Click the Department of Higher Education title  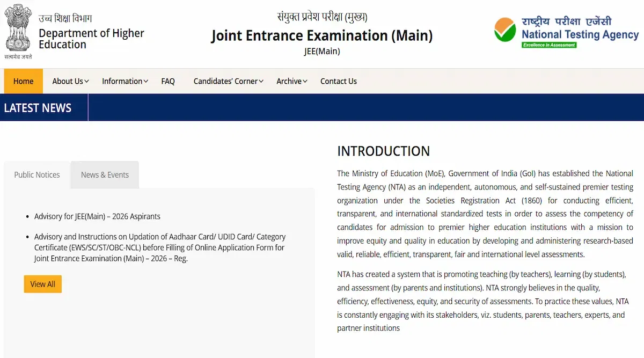91,39
